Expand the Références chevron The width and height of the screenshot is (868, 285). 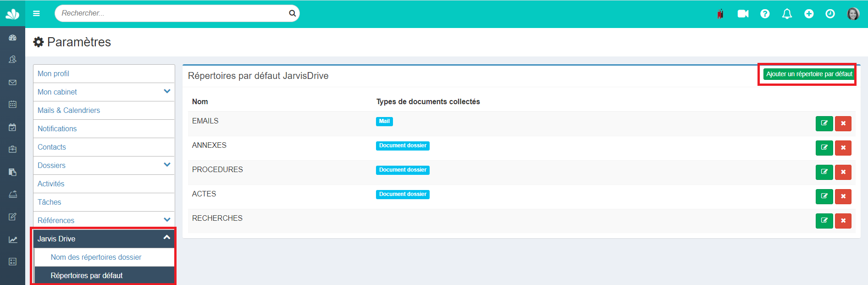(167, 220)
